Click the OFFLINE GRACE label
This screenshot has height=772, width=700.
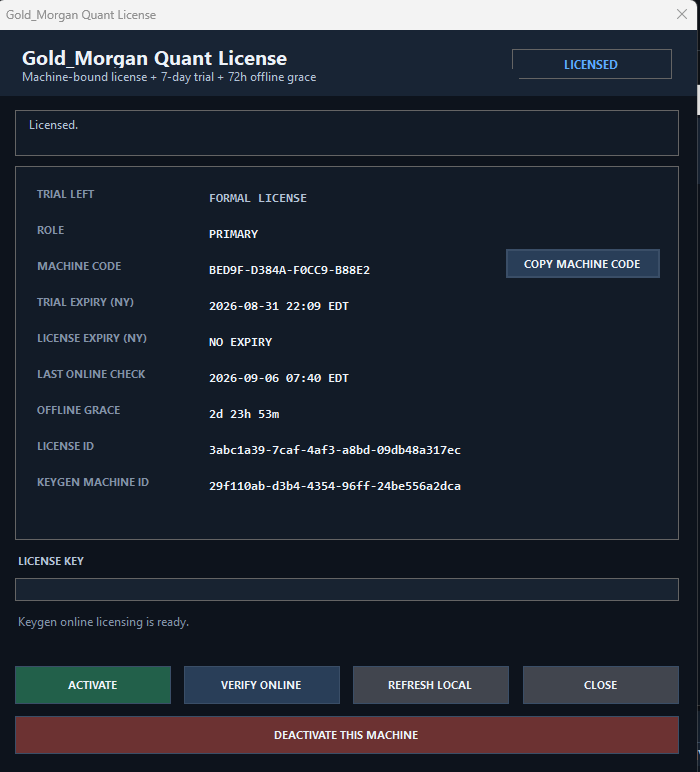[79, 410]
